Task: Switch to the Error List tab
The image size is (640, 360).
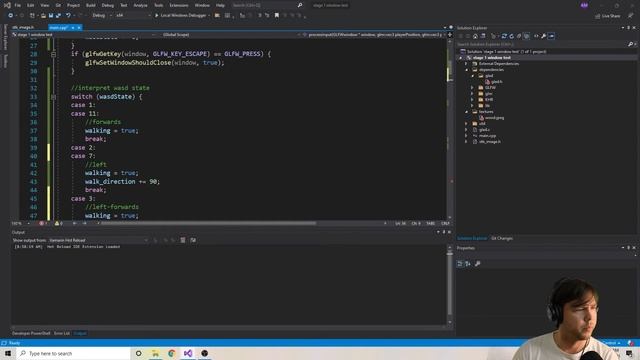Action: 62,333
